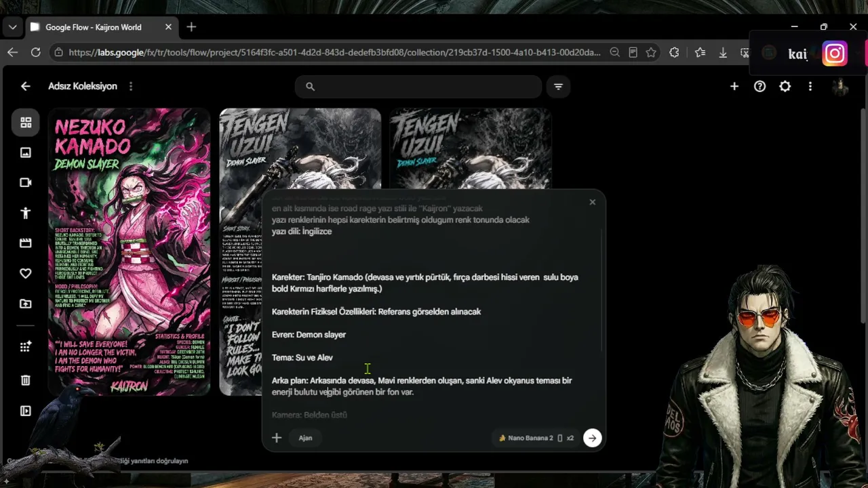Open the scenes clapperboard icon in sidebar

(x=26, y=243)
